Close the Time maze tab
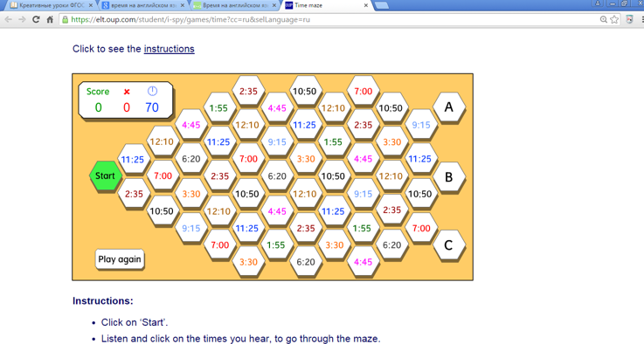The width and height of the screenshot is (644, 344). pos(366,5)
